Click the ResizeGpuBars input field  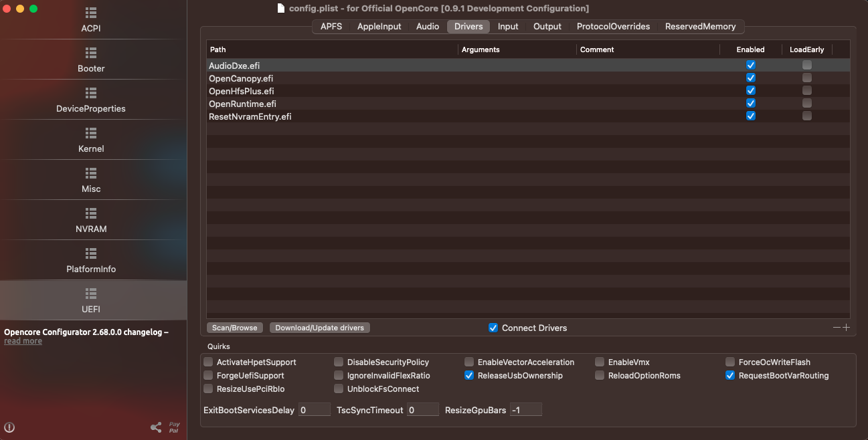(x=525, y=410)
